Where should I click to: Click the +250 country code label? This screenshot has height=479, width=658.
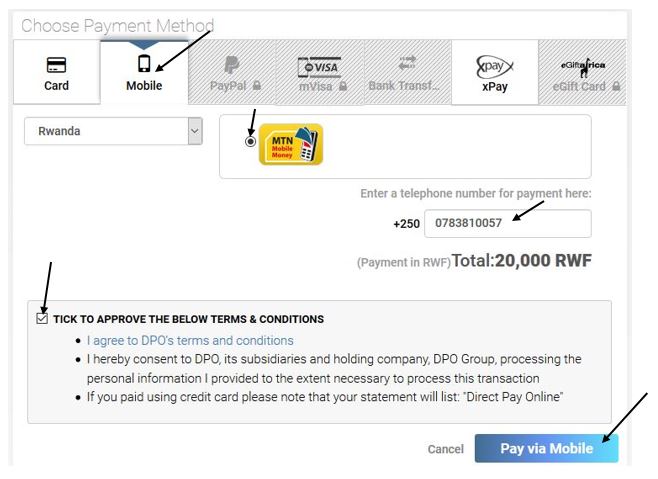coord(407,225)
